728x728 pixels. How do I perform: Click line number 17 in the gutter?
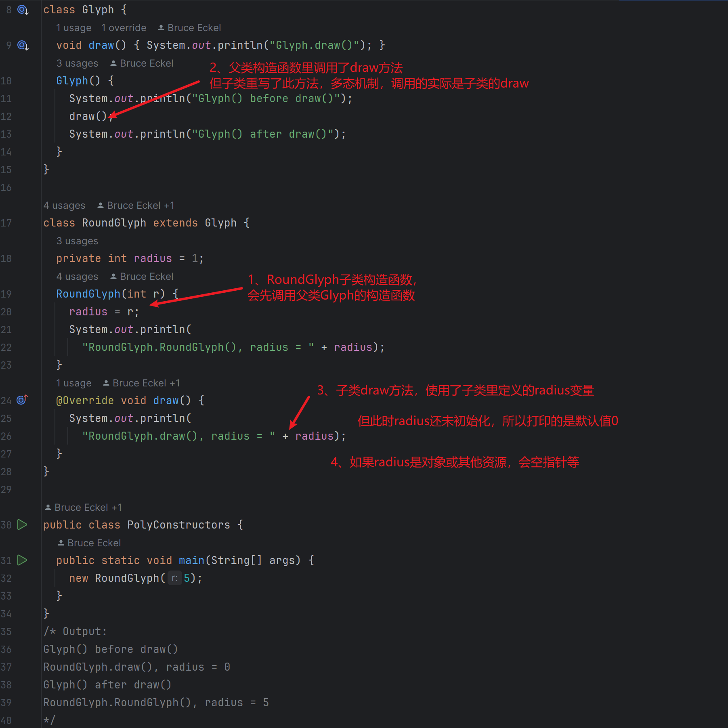[6, 223]
